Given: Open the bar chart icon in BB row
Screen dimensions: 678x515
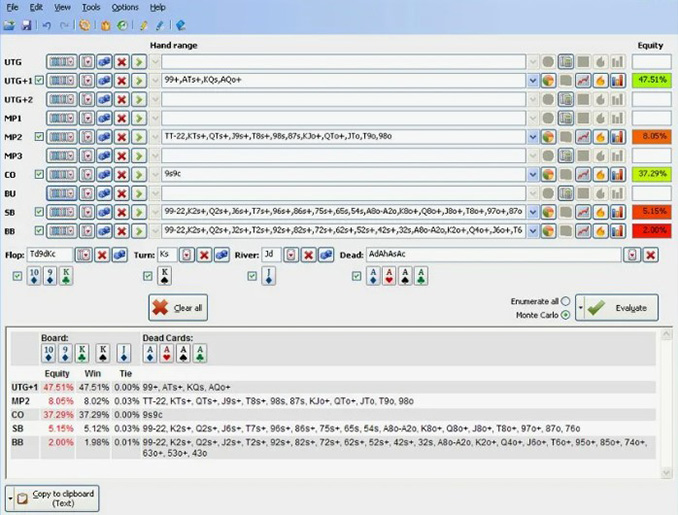Looking at the screenshot, I should coord(617,231).
